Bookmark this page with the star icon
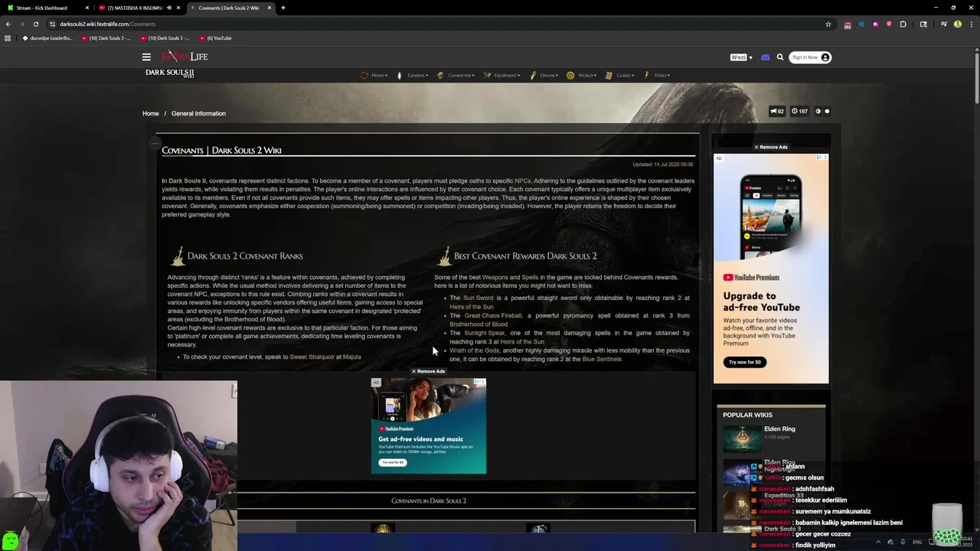 coord(828,24)
